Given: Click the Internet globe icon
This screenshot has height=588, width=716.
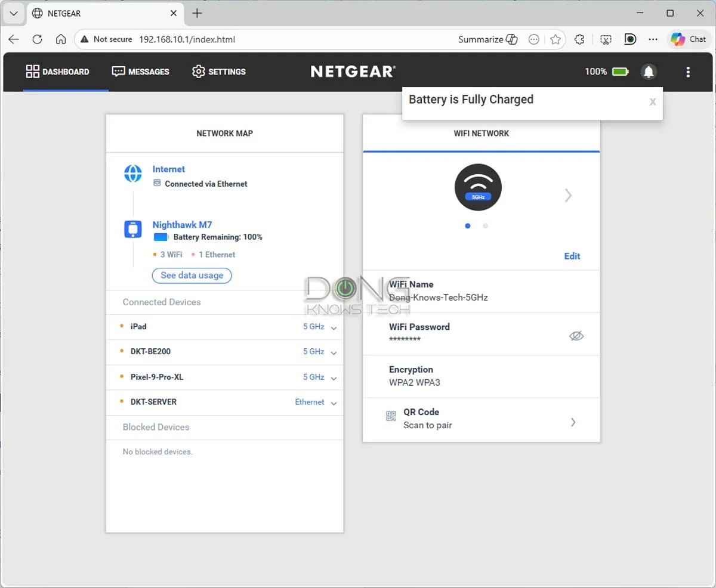Looking at the screenshot, I should (x=132, y=174).
